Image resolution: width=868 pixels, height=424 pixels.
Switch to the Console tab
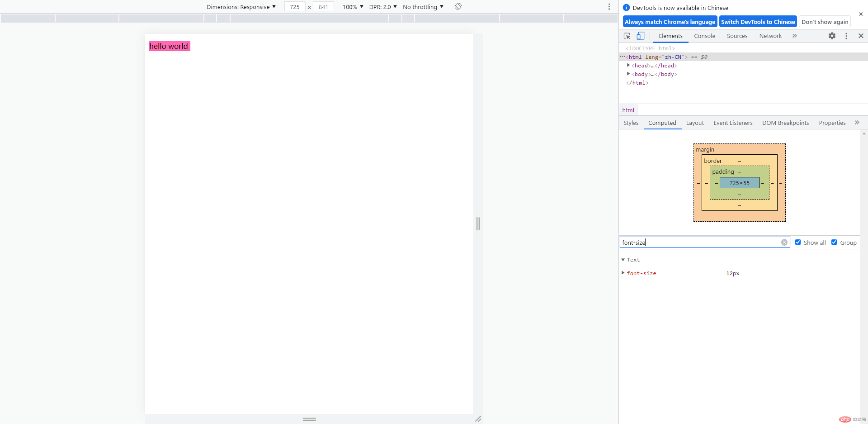[x=704, y=36]
